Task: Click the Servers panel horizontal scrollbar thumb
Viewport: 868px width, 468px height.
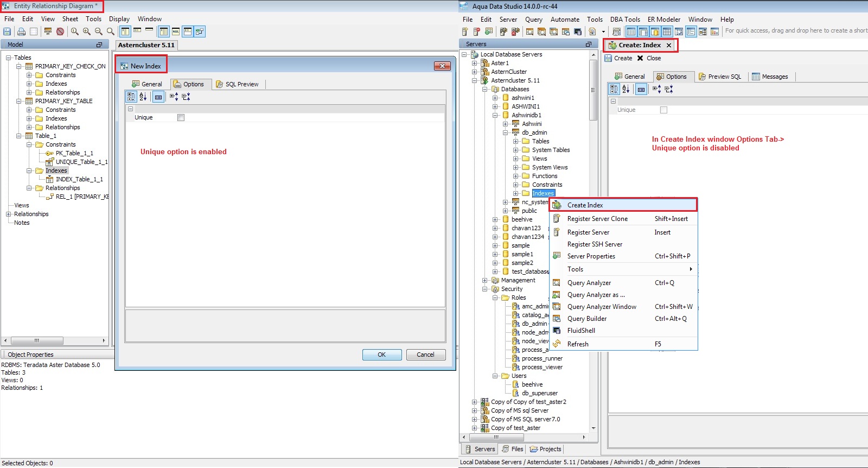Action: coord(496,437)
